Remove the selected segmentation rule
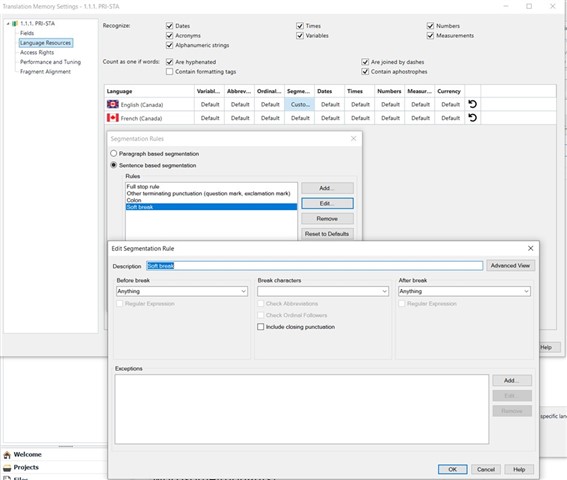The height and width of the screenshot is (480, 567). click(x=327, y=218)
